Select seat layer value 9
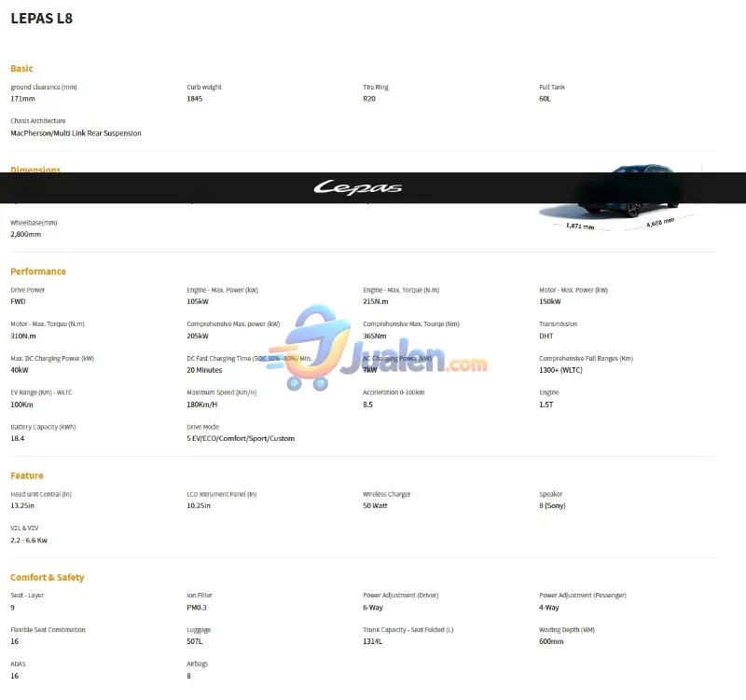The width and height of the screenshot is (746, 700). [12, 608]
